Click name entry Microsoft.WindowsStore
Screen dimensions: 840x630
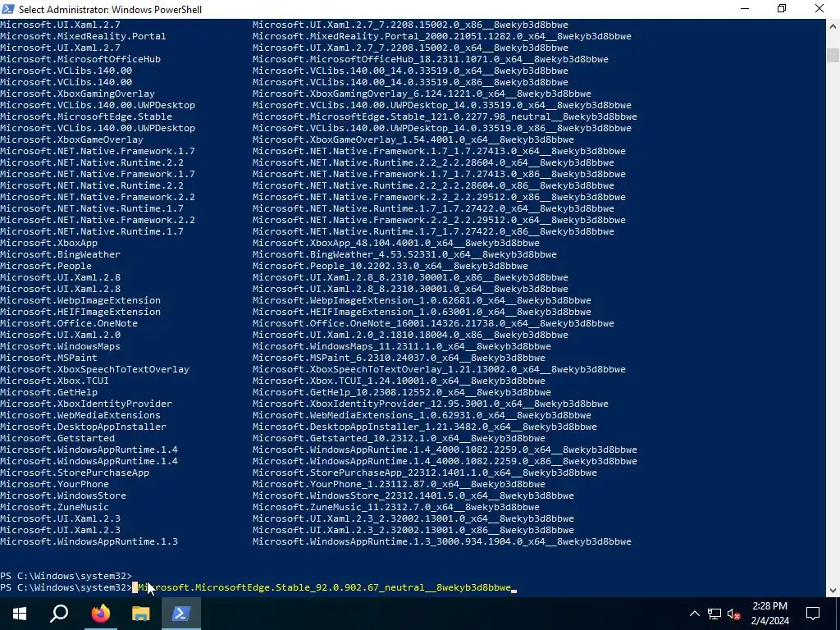point(63,496)
